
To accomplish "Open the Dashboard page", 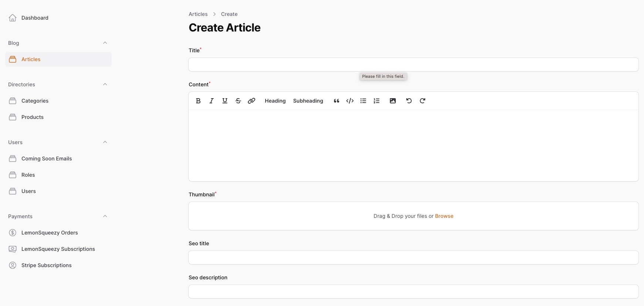I will (x=58, y=18).
